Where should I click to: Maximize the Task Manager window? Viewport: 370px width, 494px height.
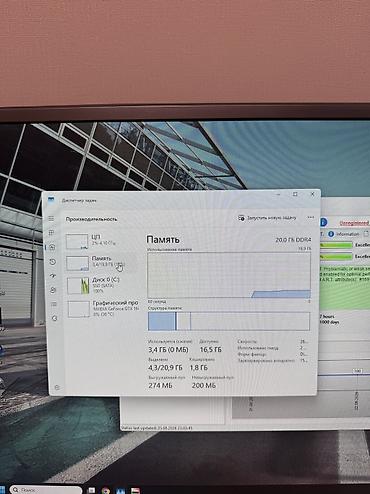[x=295, y=194]
